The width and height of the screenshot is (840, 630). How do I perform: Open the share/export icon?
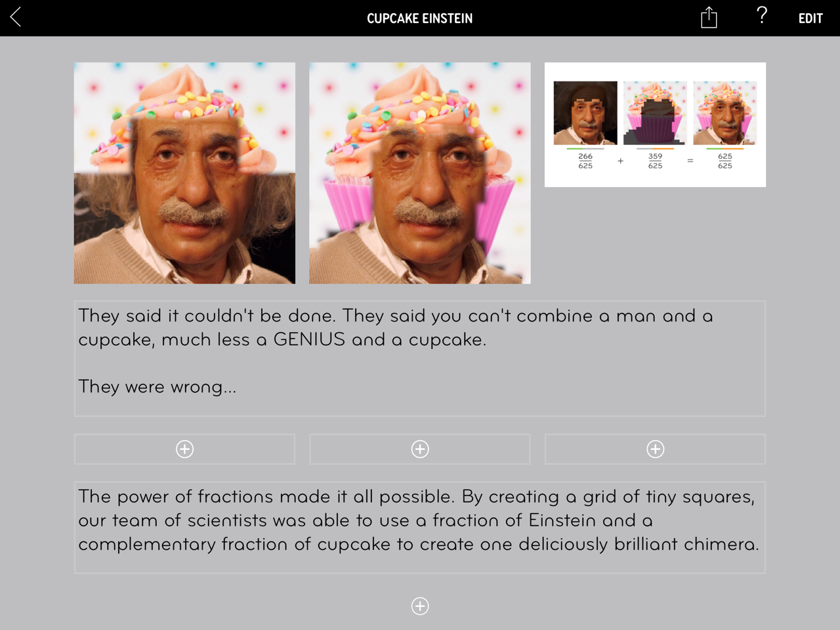(x=709, y=18)
